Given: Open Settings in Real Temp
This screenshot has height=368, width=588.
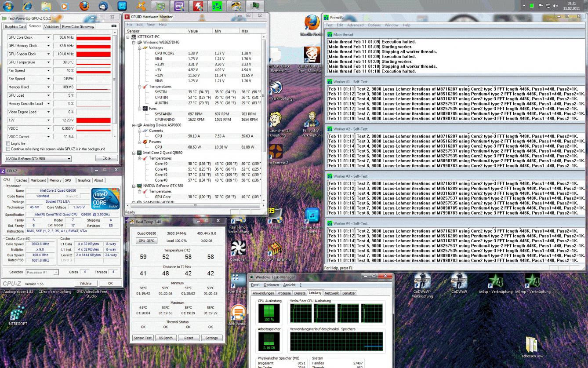Looking at the screenshot, I should click(x=211, y=338).
